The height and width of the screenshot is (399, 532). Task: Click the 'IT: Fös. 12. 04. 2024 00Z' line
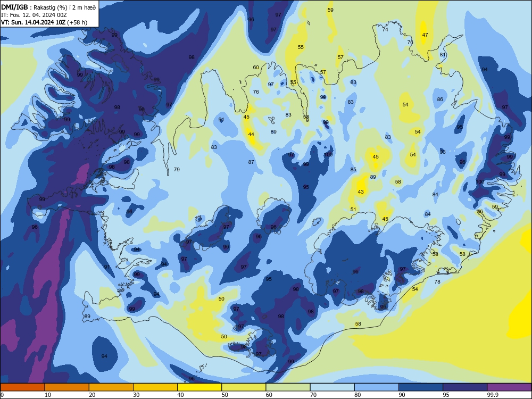pos(34,15)
